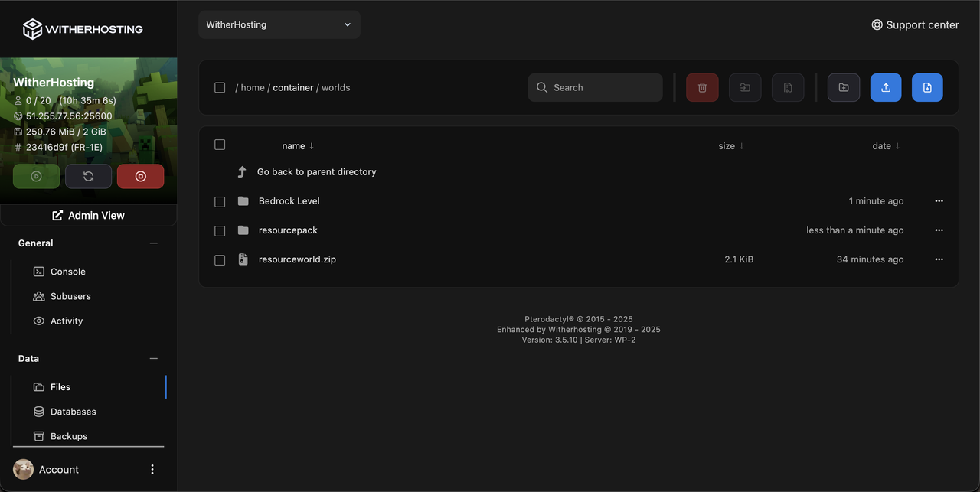Viewport: 980px width, 492px height.
Task: Click Go back to parent directory
Action: point(316,171)
